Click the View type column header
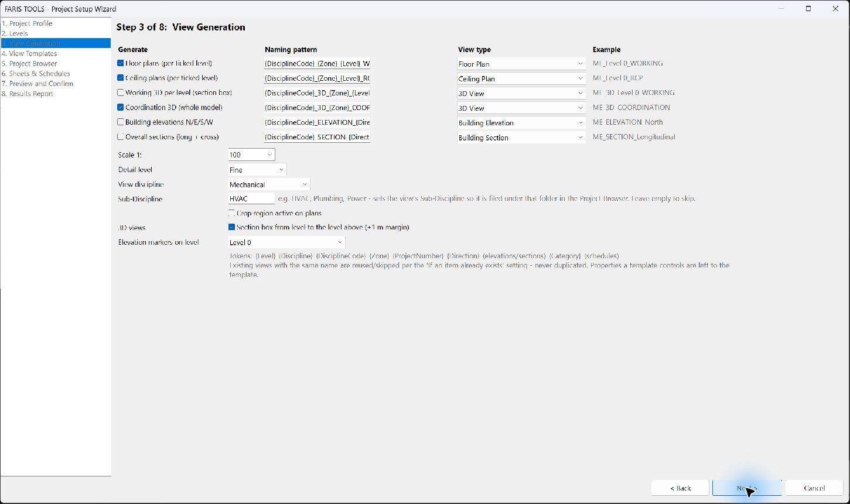 point(475,50)
